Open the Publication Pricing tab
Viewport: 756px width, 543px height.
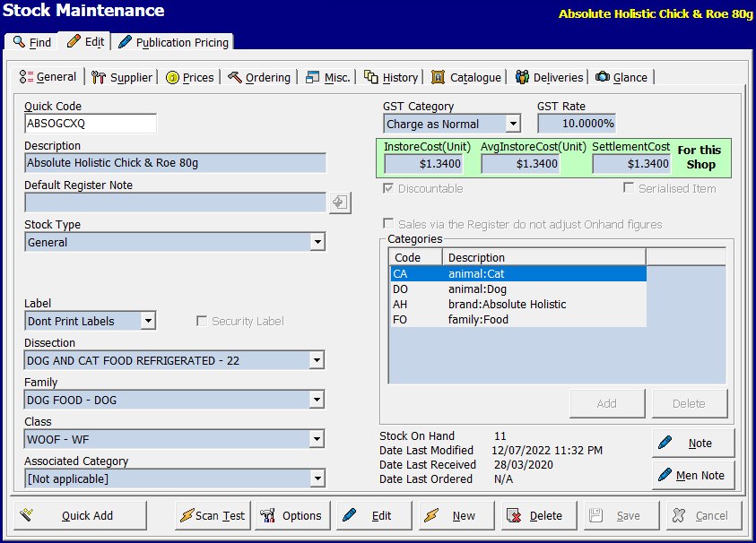tap(174, 42)
